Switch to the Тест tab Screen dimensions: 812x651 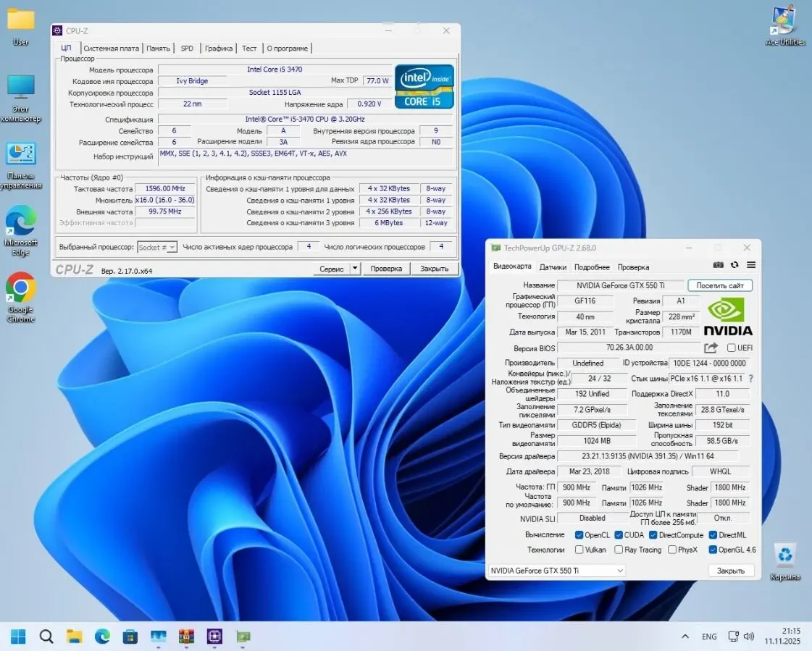pyautogui.click(x=249, y=49)
